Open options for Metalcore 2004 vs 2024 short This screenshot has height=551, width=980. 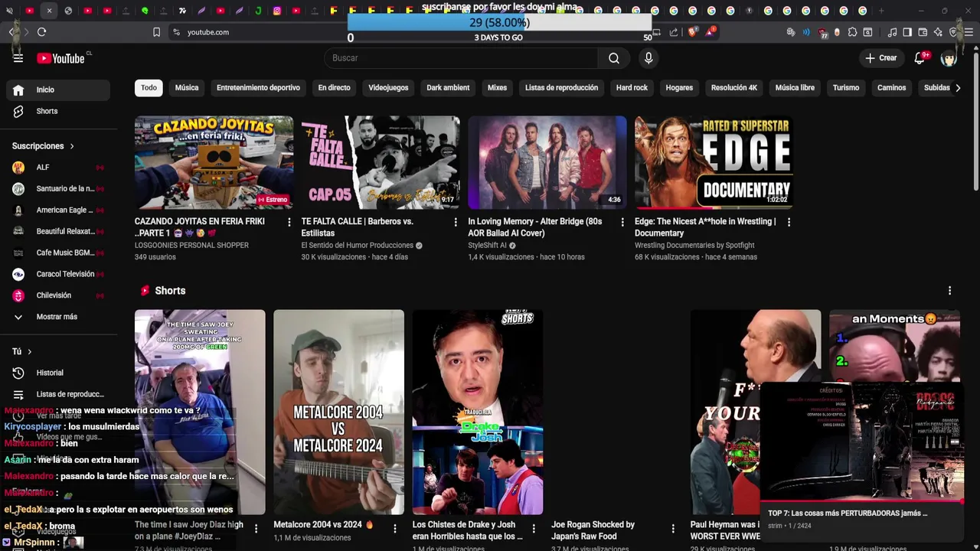(395, 529)
